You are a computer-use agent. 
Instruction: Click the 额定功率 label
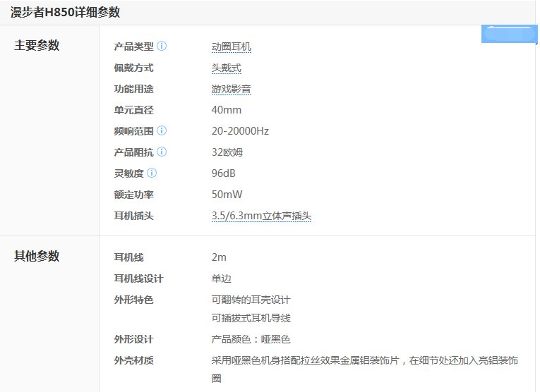tap(133, 195)
